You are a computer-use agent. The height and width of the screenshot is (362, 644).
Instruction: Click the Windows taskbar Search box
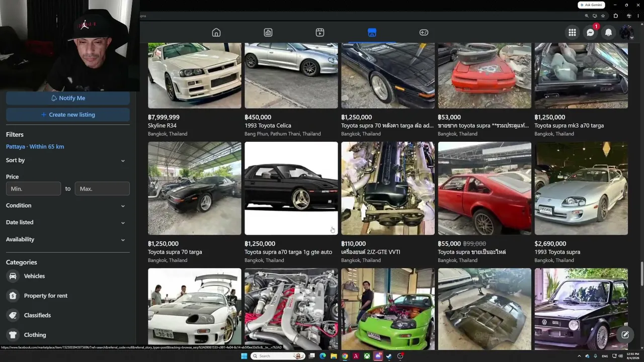(278, 356)
